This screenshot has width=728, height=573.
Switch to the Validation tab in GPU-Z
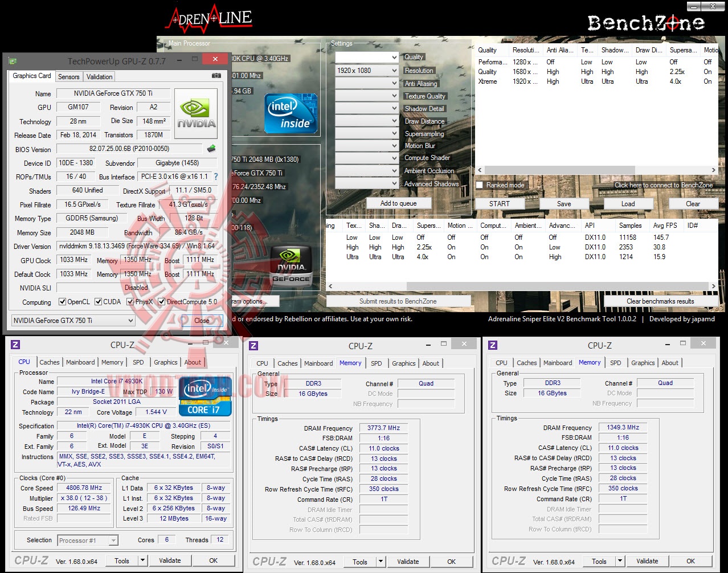(100, 77)
